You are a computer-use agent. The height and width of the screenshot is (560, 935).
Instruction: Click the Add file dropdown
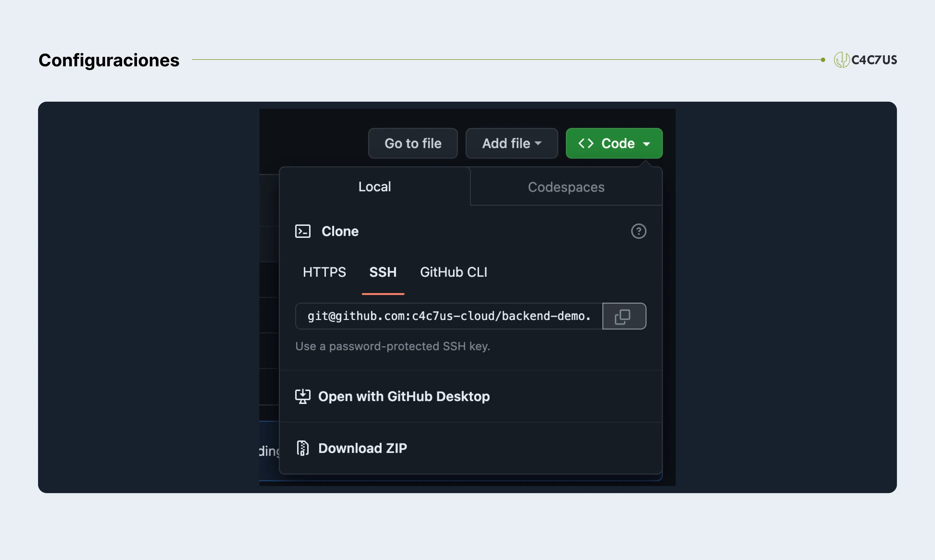click(x=512, y=143)
